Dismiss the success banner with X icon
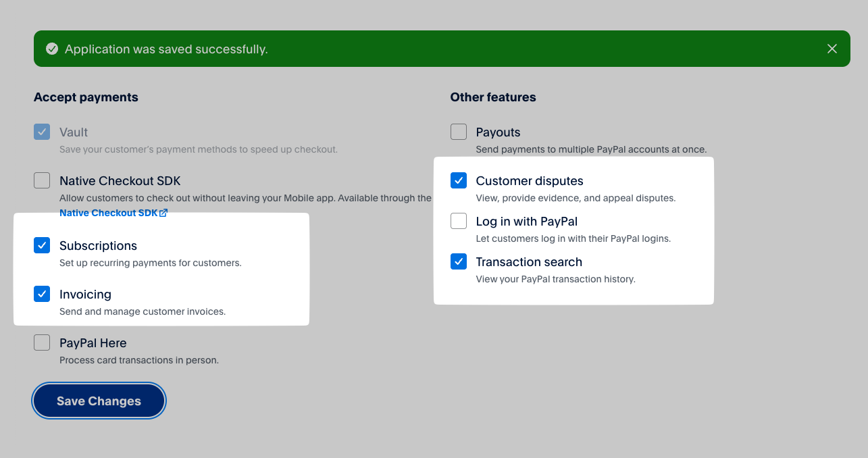The image size is (868, 458). pos(832,49)
